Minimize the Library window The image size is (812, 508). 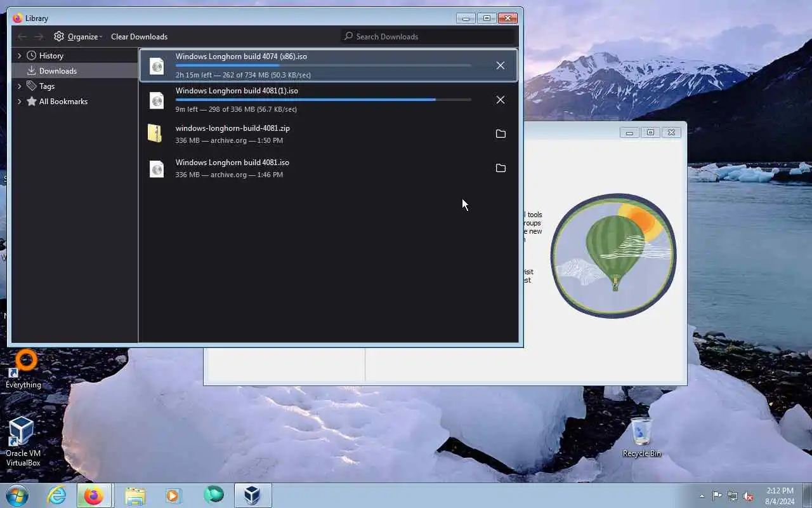(466, 18)
